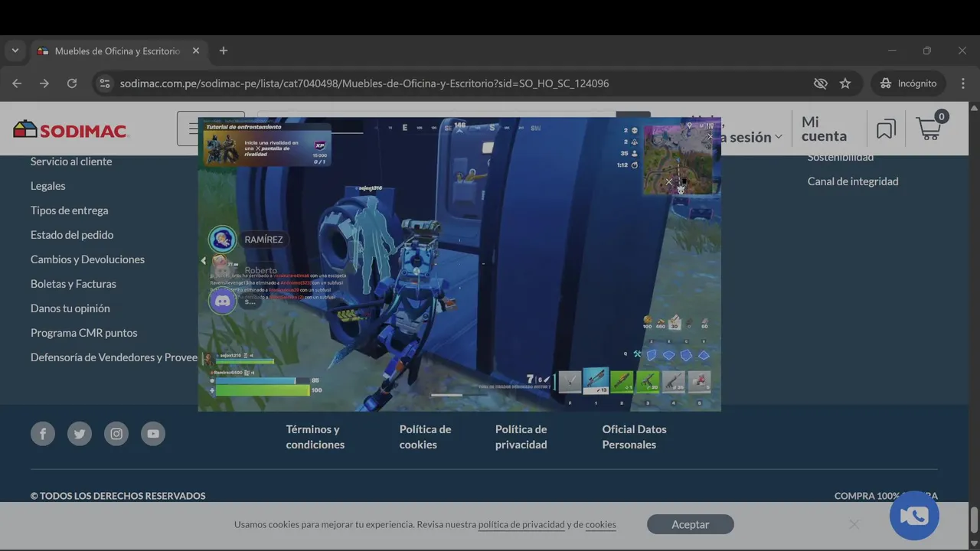The image size is (980, 551).
Task: Click the game minimap thumbnail
Action: point(678,160)
